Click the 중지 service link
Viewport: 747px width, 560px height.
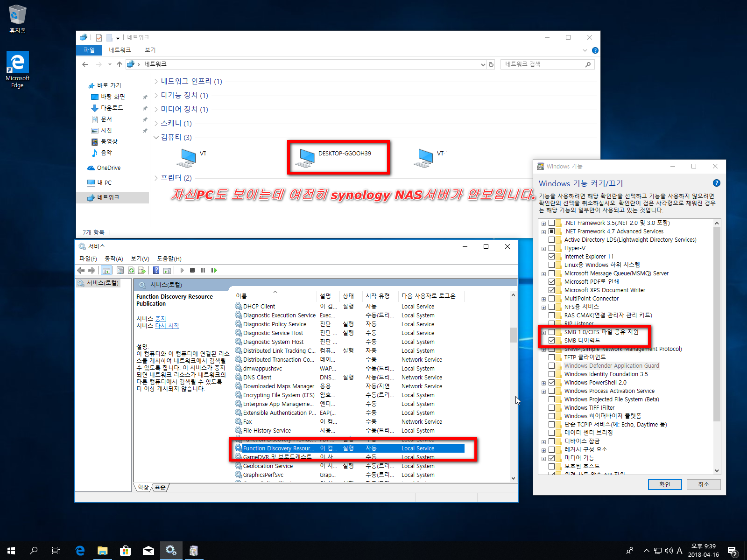click(x=161, y=319)
